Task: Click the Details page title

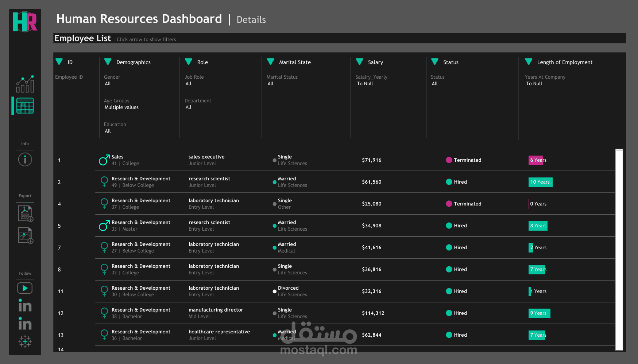Action: pyautogui.click(x=251, y=20)
